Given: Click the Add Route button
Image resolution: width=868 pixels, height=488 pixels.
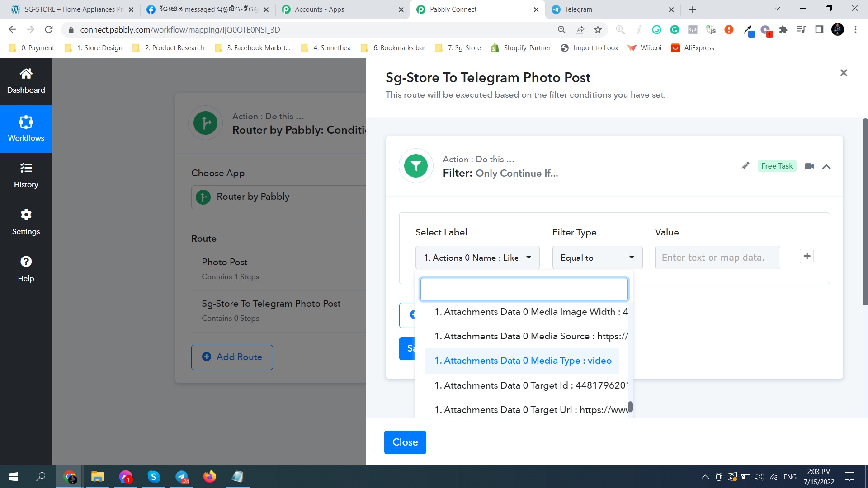Looking at the screenshot, I should click(x=232, y=357).
